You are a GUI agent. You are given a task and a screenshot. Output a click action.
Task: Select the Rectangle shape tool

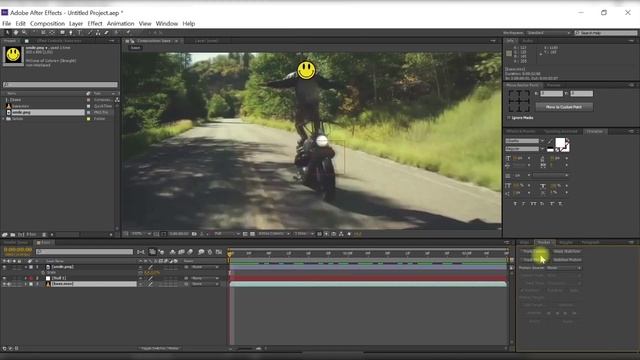[62, 33]
